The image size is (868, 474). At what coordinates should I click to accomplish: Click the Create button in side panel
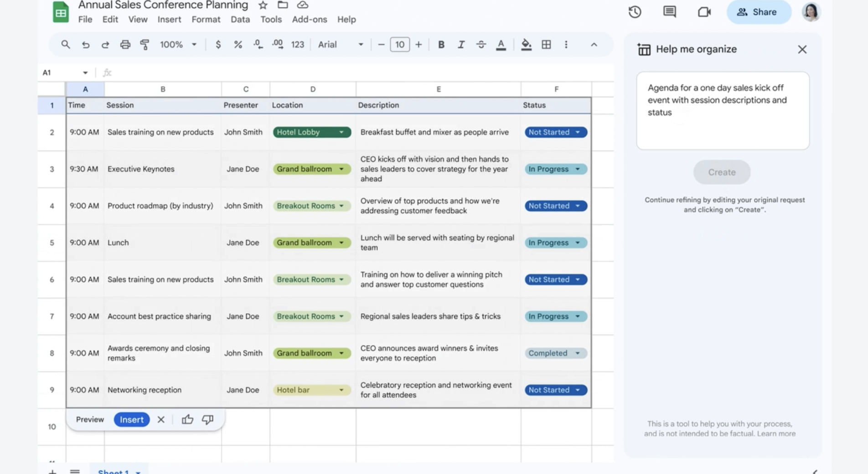click(722, 172)
